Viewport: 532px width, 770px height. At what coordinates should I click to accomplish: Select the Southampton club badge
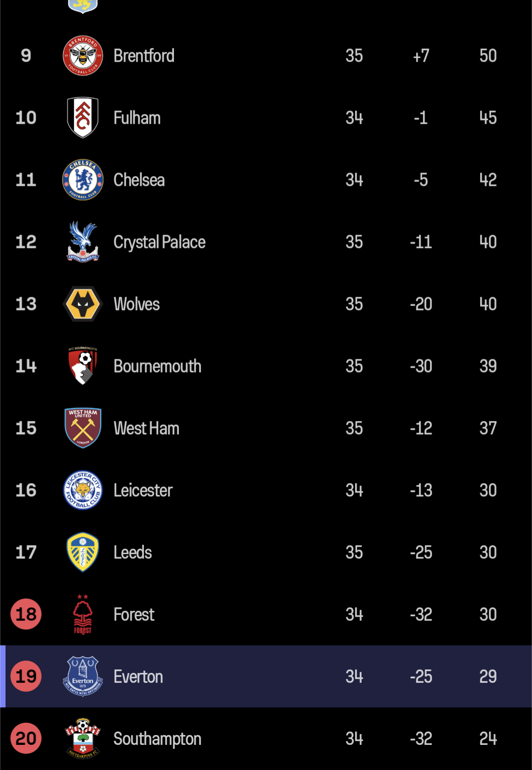click(x=83, y=738)
